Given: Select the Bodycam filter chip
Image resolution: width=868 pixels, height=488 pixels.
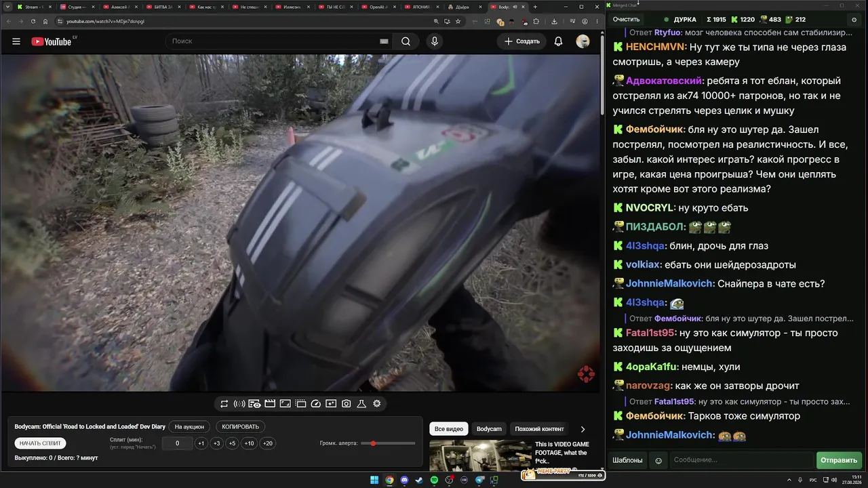Looking at the screenshot, I should (x=489, y=429).
